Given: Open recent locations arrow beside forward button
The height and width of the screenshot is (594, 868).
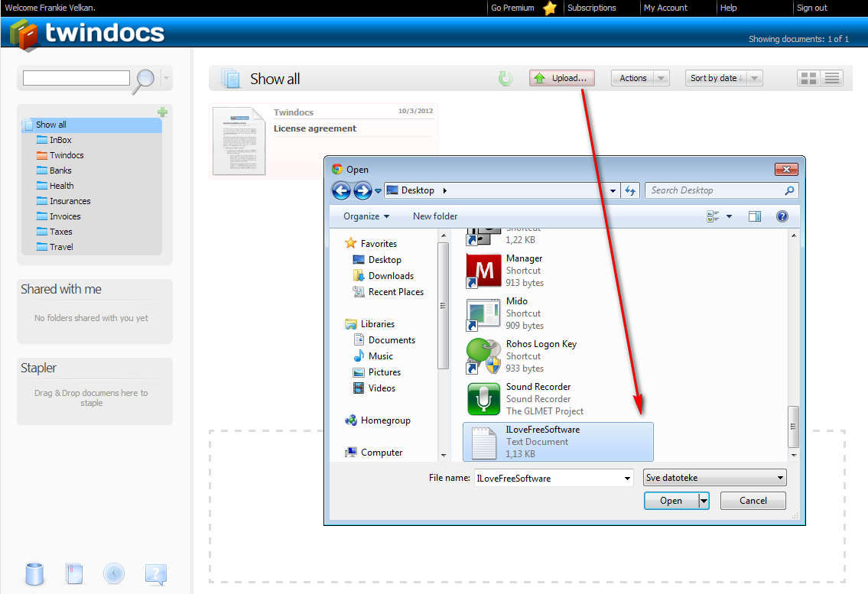Looking at the screenshot, I should 378,191.
